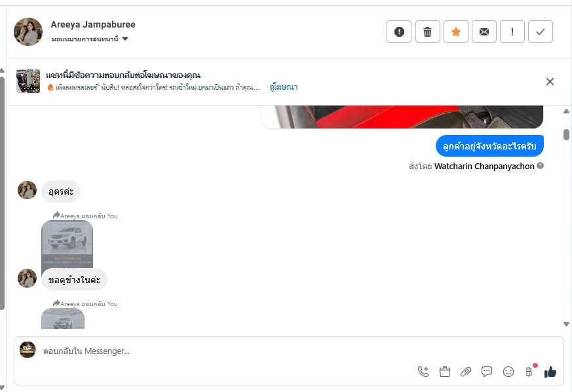Open the emoji smiley picker
This screenshot has width=572, height=392.
point(508,372)
